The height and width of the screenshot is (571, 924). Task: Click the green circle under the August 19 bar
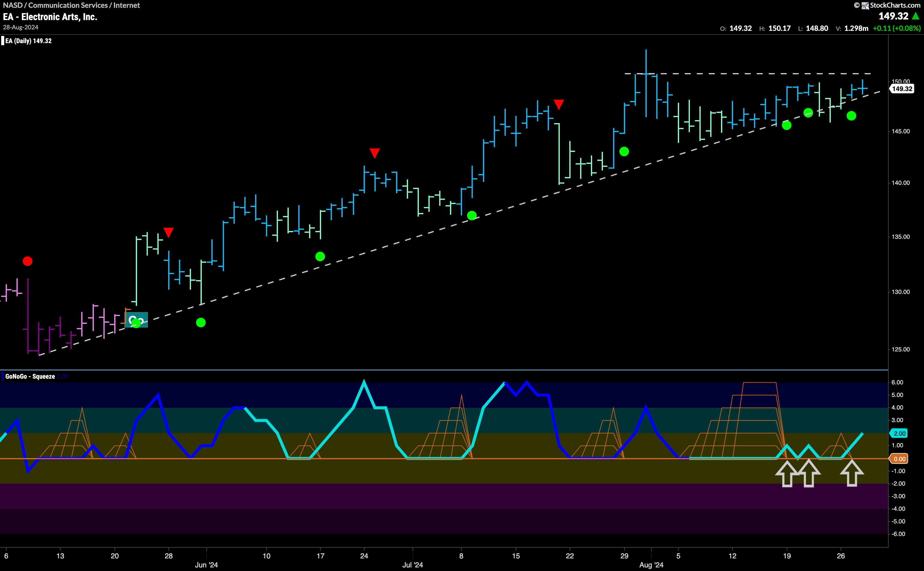(786, 126)
